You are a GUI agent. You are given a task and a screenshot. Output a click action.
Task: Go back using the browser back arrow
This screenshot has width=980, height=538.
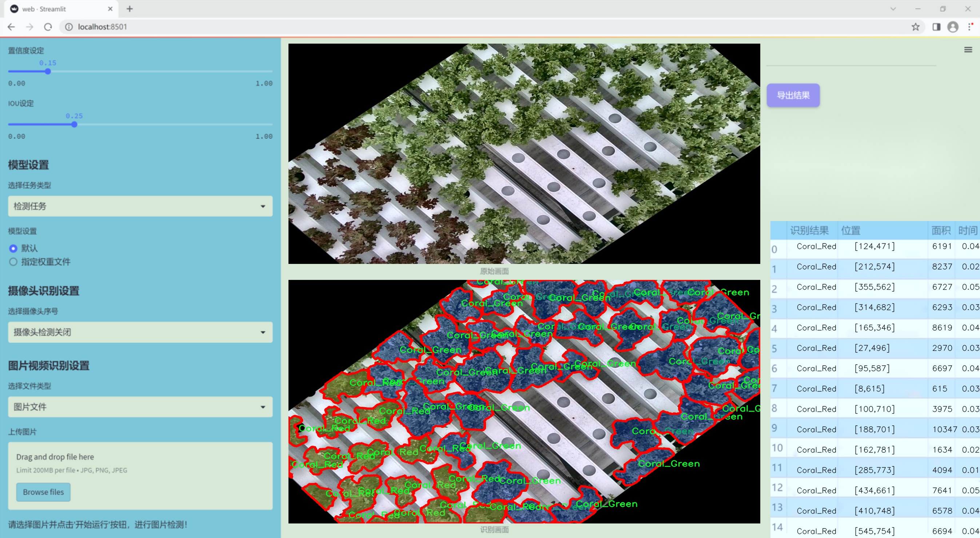[x=11, y=27]
